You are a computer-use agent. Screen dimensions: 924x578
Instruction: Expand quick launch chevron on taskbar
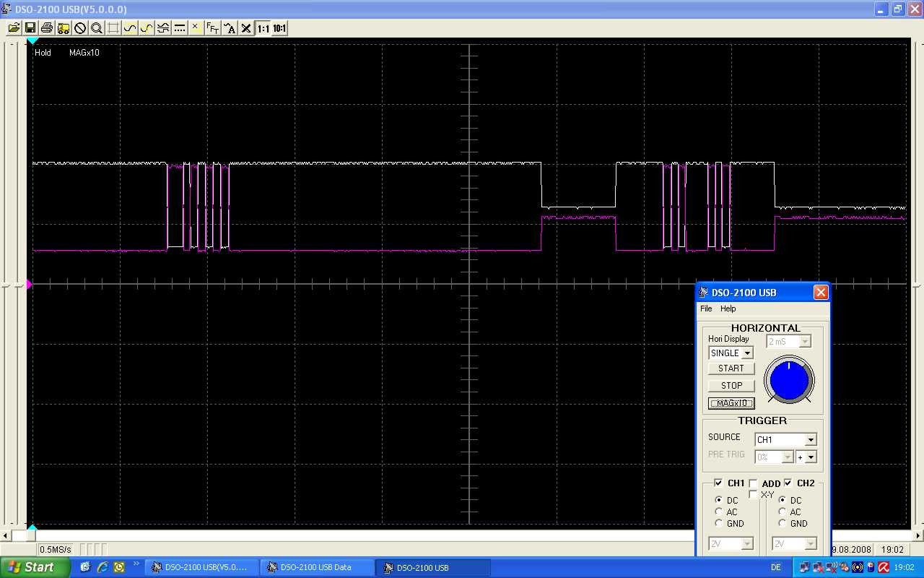click(136, 564)
